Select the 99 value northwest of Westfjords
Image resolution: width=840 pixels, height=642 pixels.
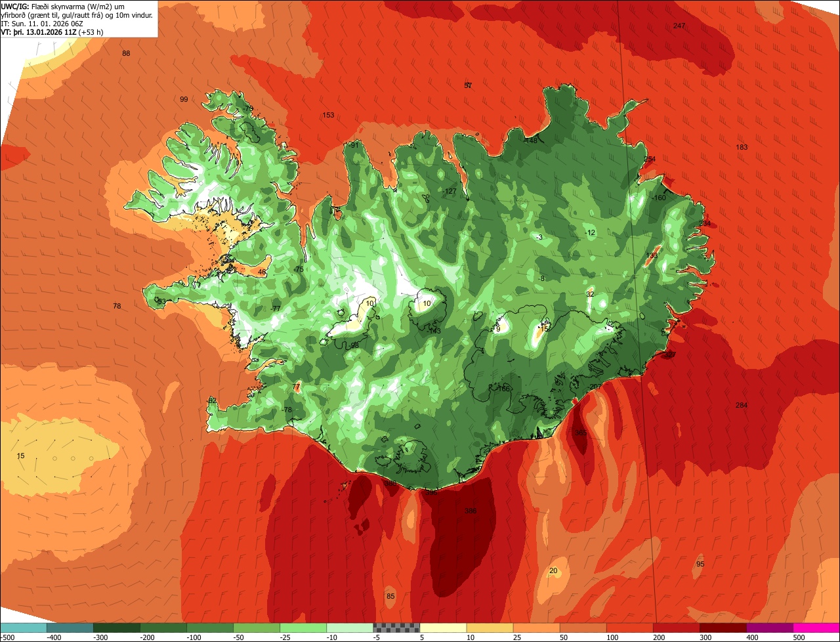click(184, 99)
